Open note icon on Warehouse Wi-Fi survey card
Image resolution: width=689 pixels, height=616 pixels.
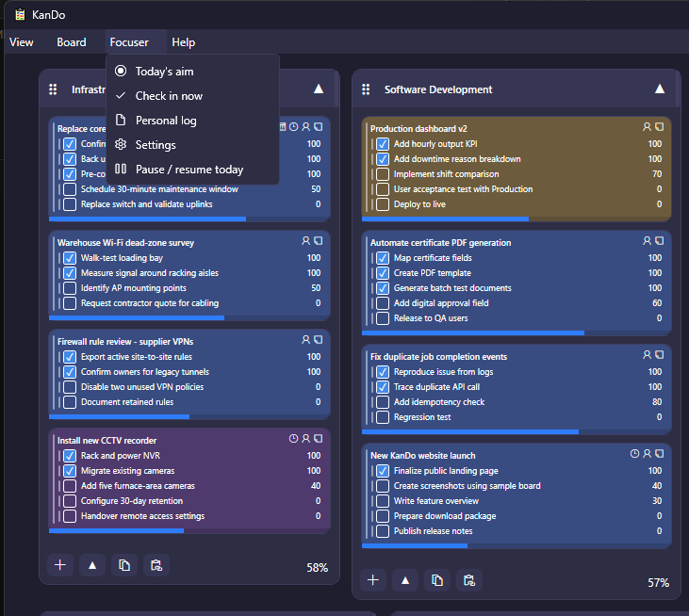coord(319,240)
